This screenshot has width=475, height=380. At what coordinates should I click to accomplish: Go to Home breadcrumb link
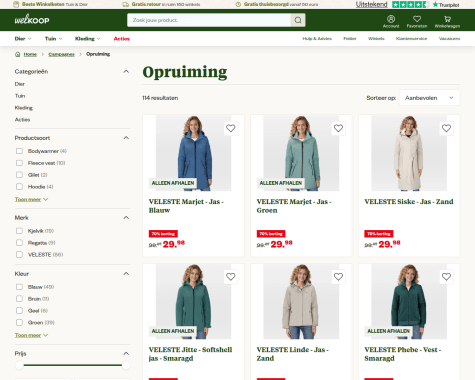(x=30, y=54)
